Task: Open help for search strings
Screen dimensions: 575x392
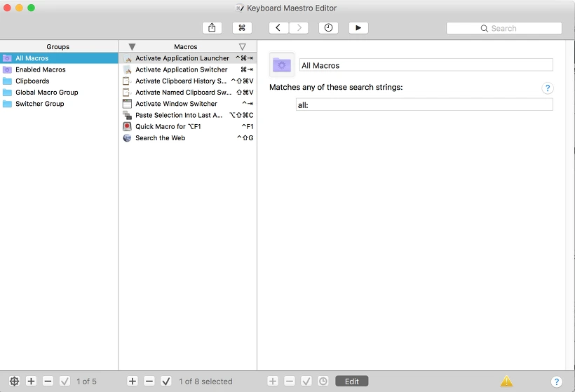Action: coord(548,88)
